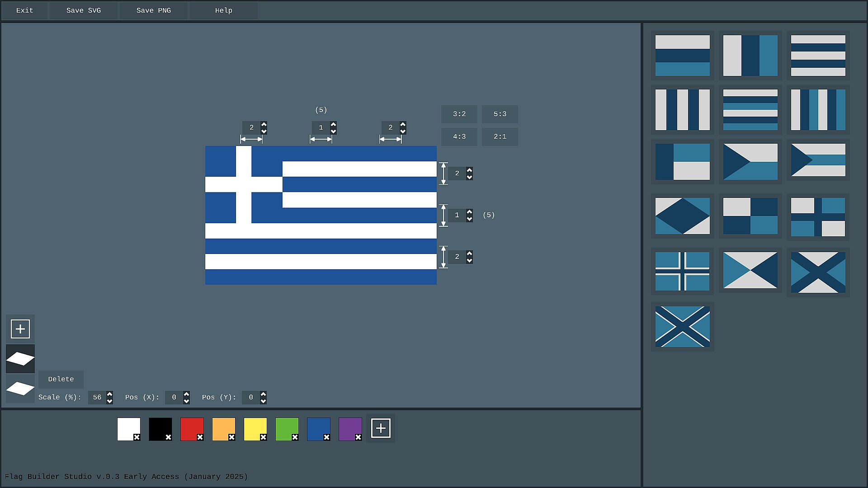The image size is (868, 488).
Task: Decrease the Pos (X) value
Action: [186, 401]
